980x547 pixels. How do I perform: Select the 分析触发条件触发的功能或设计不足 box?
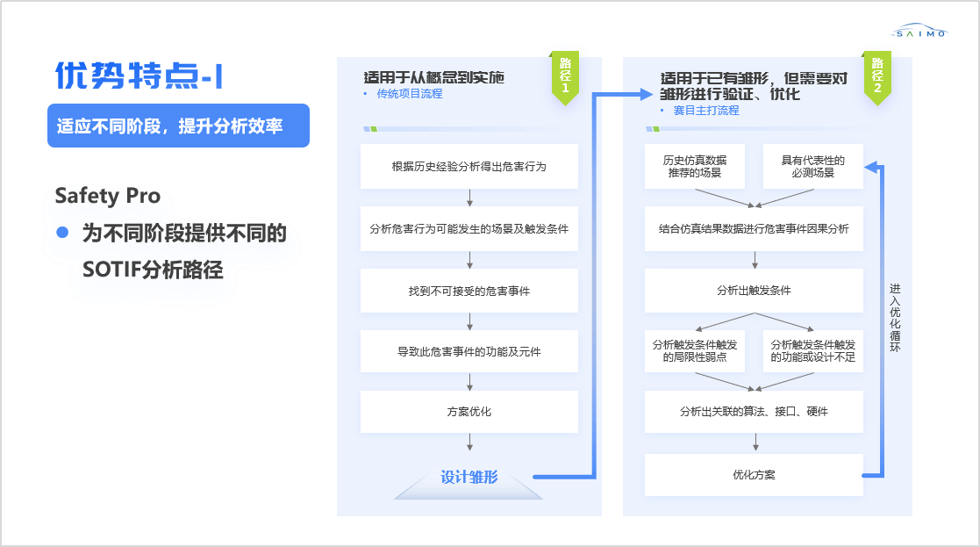[x=812, y=351]
